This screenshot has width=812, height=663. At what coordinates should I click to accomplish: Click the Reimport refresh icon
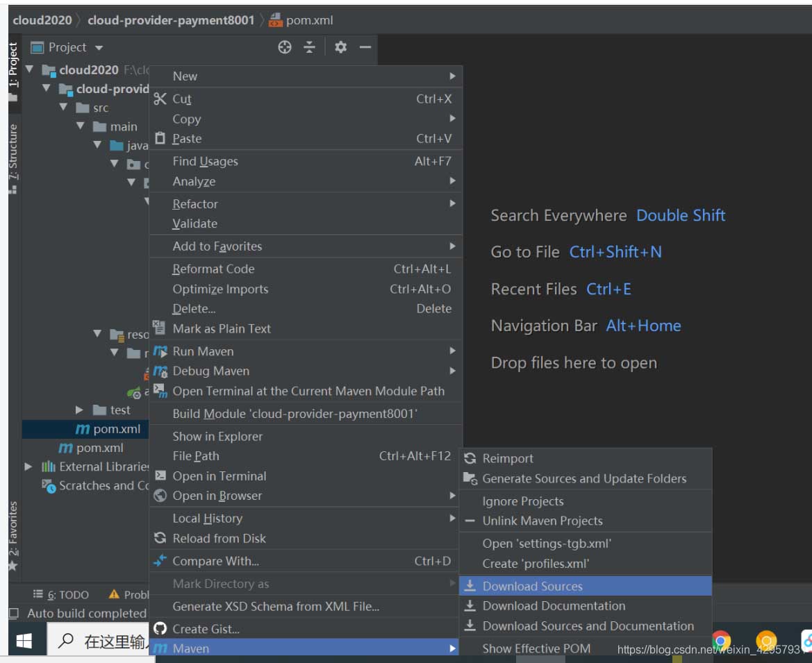tap(470, 458)
